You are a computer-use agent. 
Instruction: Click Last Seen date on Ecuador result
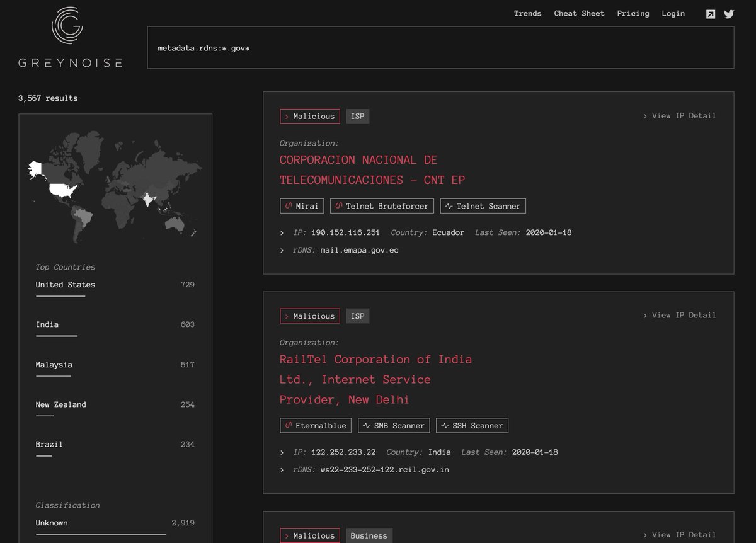[x=549, y=232]
